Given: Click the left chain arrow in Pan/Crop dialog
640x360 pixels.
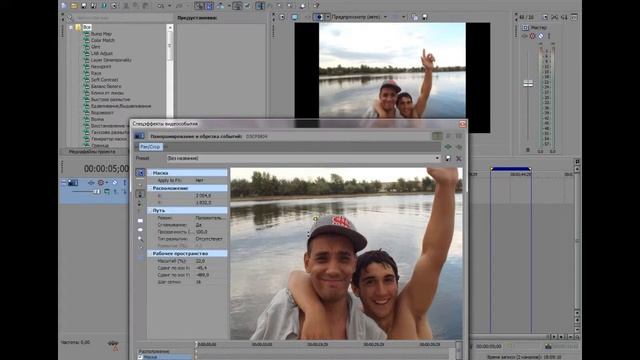Looking at the screenshot, I should [448, 147].
